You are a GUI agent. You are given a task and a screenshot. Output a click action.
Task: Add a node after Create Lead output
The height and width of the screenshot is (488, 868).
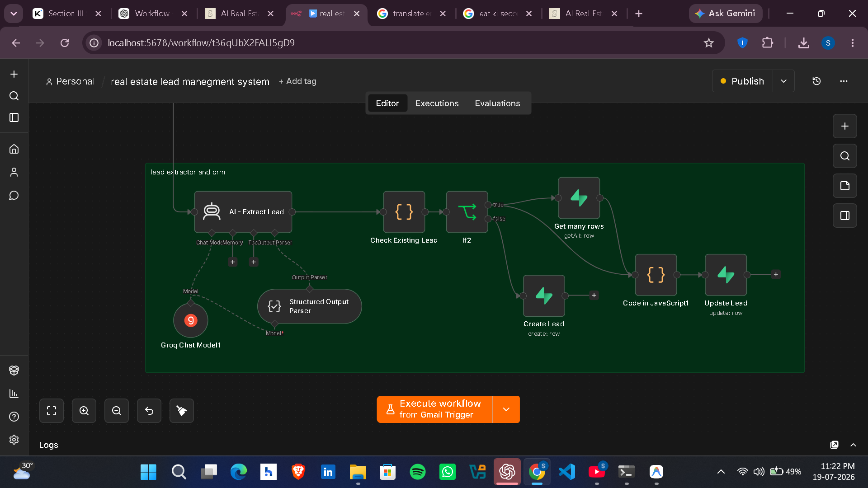(x=594, y=295)
